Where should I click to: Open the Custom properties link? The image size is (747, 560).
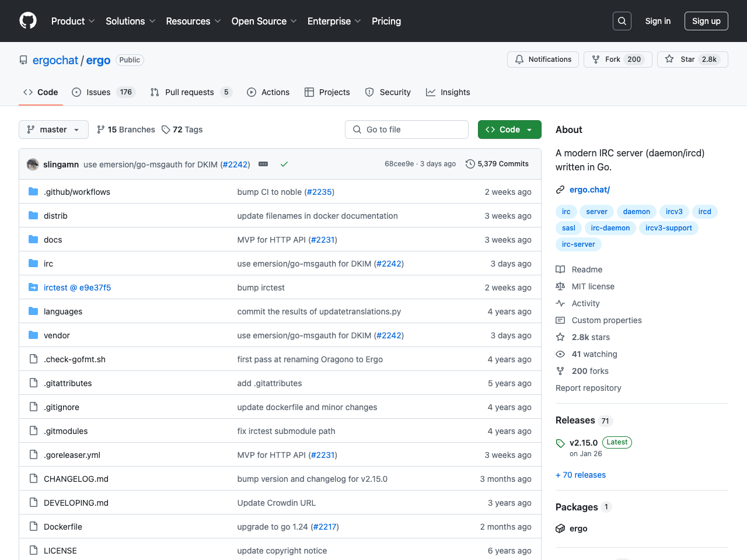(x=607, y=320)
